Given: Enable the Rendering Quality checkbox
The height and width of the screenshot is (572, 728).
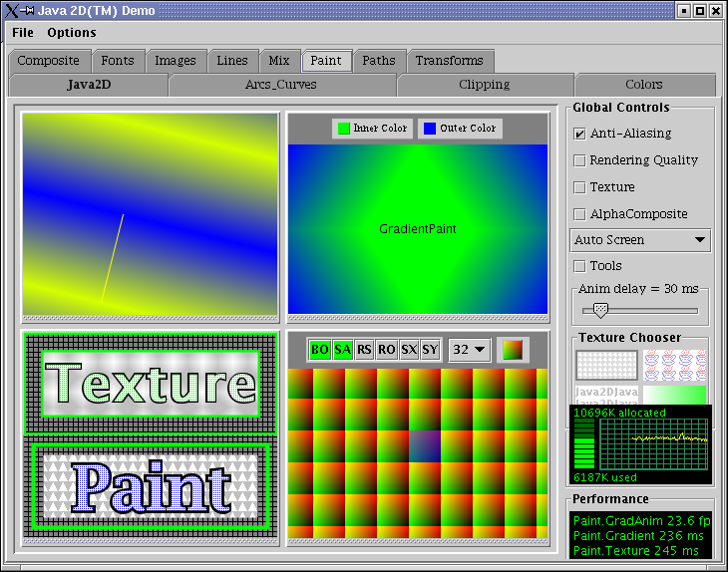Looking at the screenshot, I should pyautogui.click(x=580, y=160).
